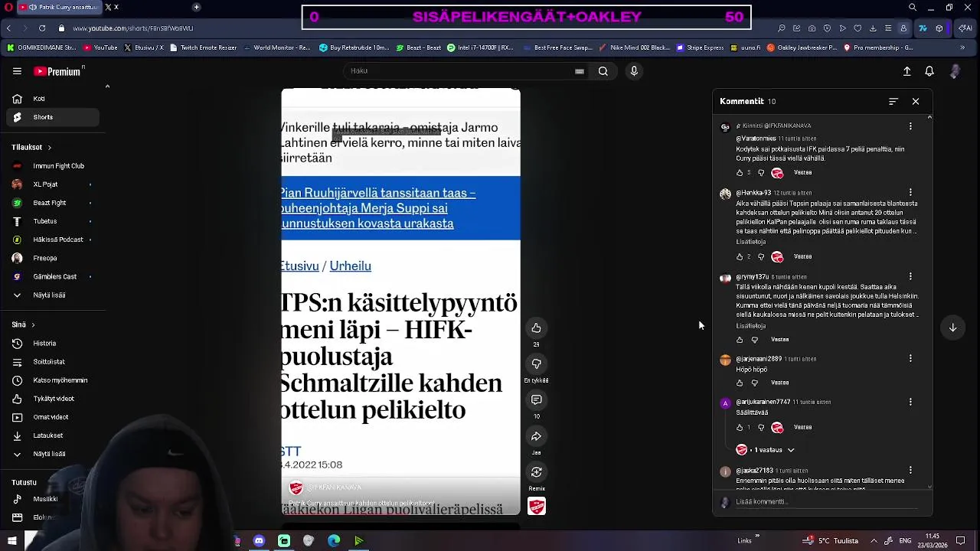Open comments button beside the short
The height and width of the screenshot is (551, 980).
pyautogui.click(x=536, y=399)
